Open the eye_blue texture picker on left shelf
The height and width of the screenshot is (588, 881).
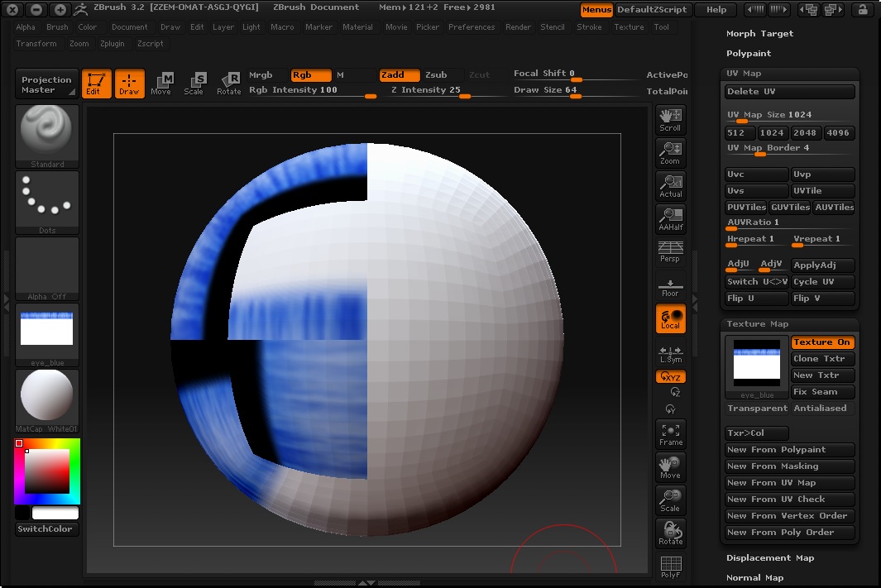(47, 335)
